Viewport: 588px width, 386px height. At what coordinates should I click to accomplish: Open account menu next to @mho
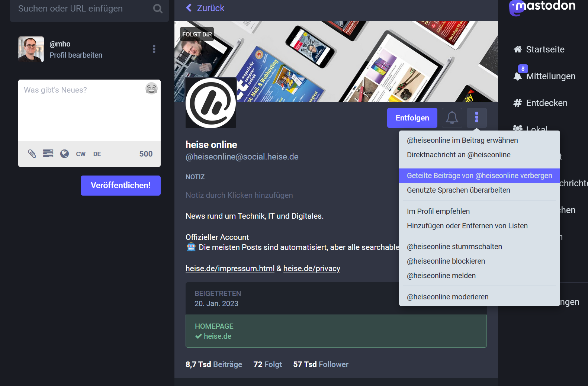pos(154,49)
